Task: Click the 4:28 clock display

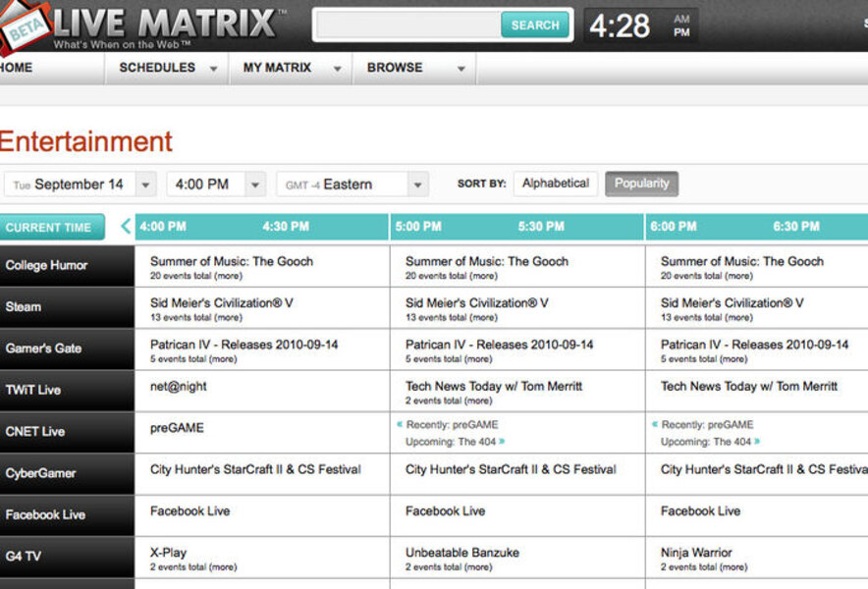Action: tap(622, 23)
